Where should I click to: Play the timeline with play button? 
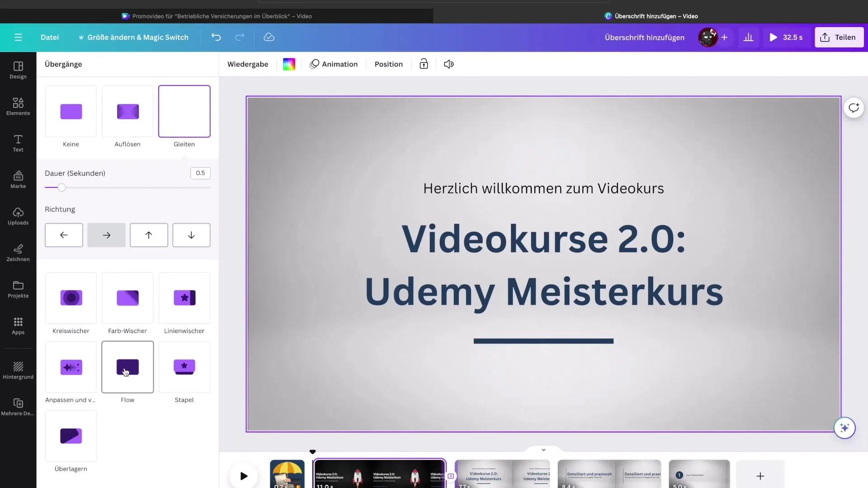[x=244, y=476]
